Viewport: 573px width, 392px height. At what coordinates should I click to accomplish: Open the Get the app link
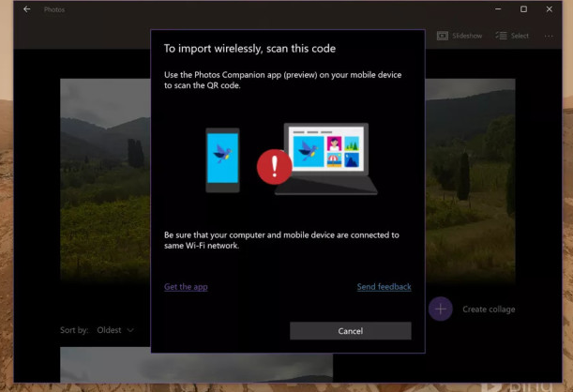click(x=186, y=287)
